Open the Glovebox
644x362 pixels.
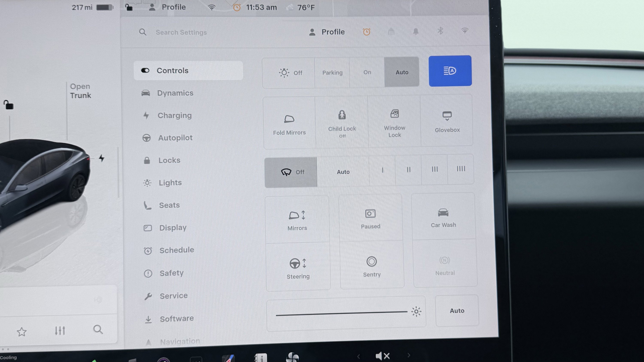click(447, 122)
